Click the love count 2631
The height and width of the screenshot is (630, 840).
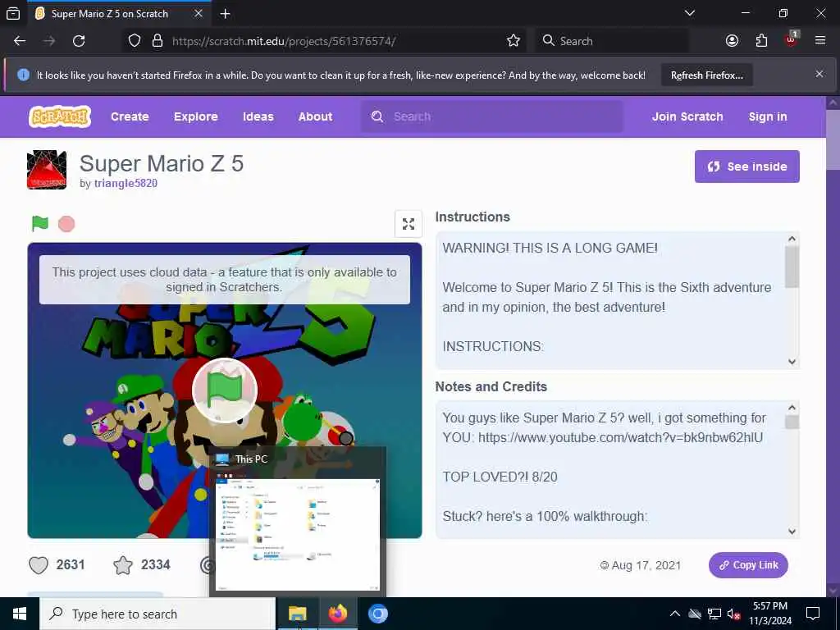coord(71,564)
